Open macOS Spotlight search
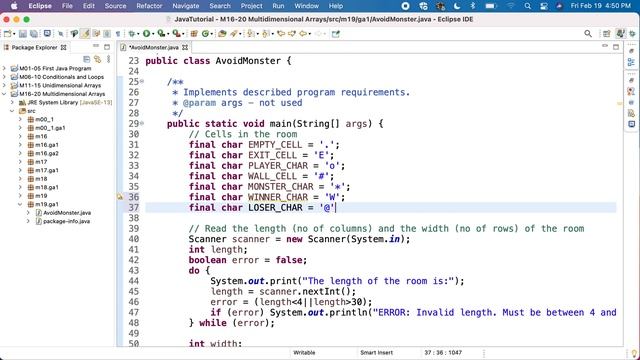 coord(527,6)
